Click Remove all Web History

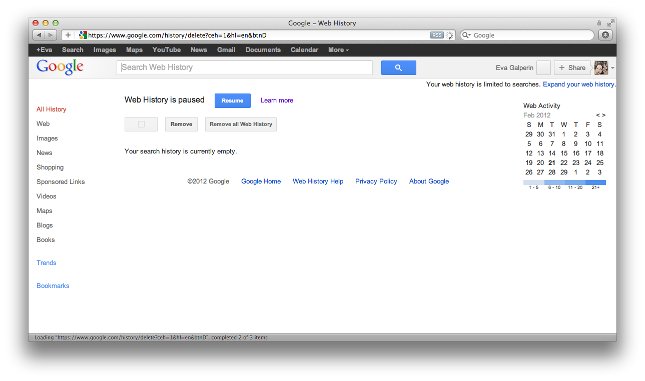click(x=241, y=124)
